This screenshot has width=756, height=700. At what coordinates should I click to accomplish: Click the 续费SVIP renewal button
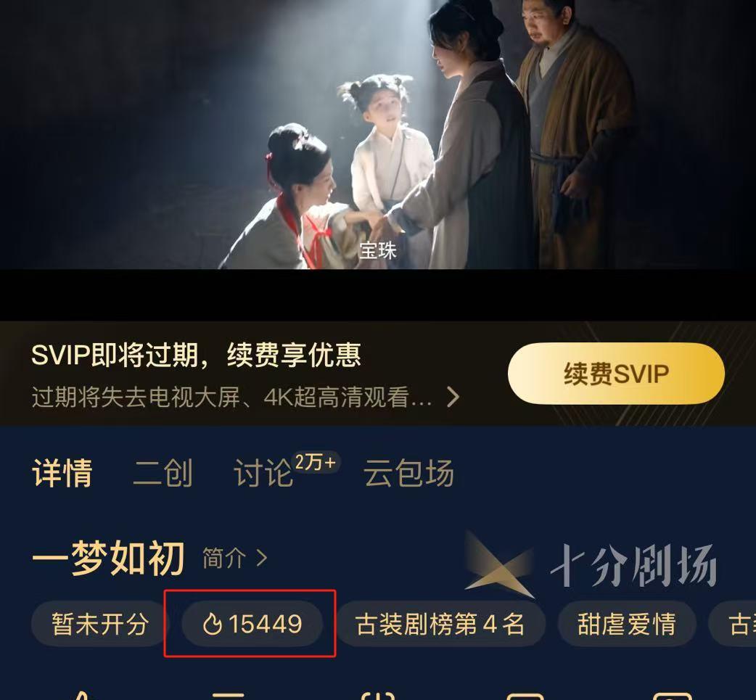point(616,374)
